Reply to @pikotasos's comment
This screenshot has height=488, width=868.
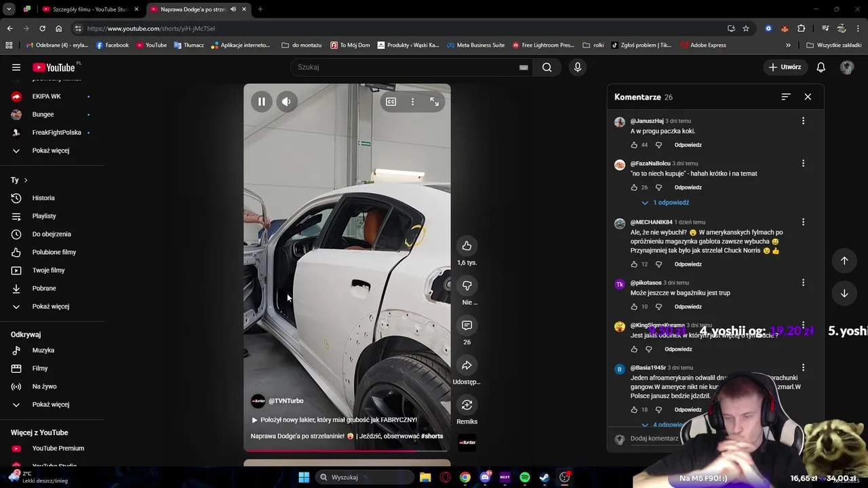[x=688, y=307]
